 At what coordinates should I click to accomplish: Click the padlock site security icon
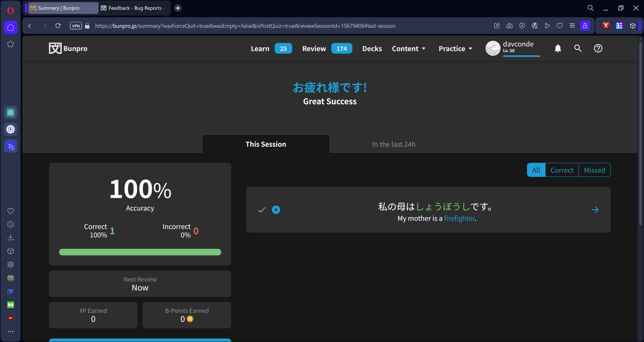[x=87, y=26]
